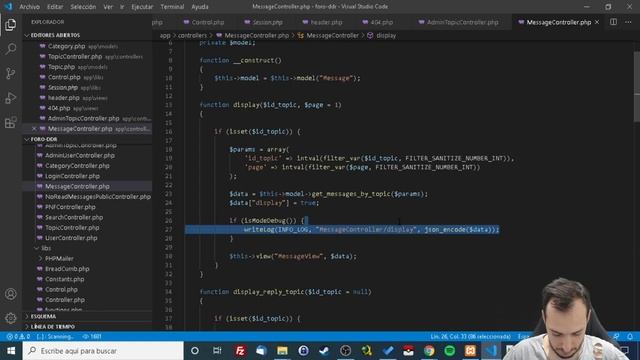Open FileZilla from the taskbar
This screenshot has height=360, width=640.
click(240, 351)
